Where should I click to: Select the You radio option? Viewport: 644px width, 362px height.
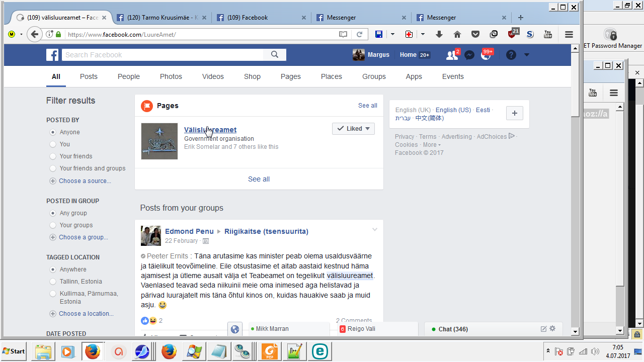(53, 144)
